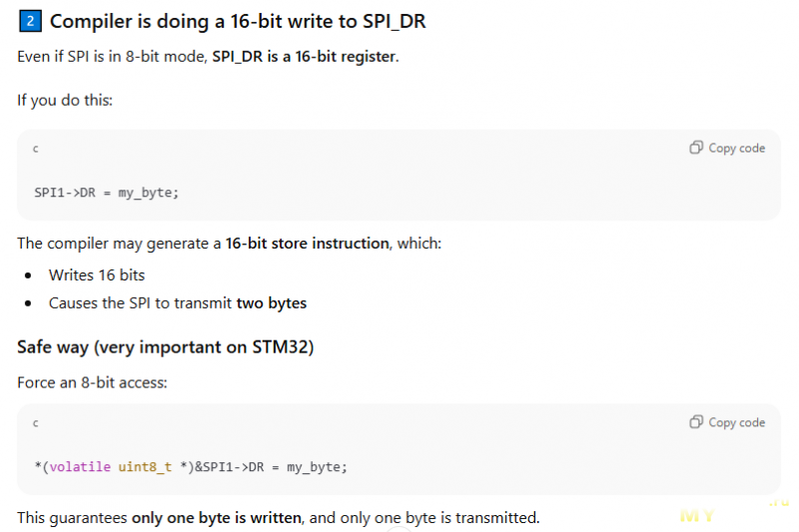Select the bullet "Causes the SPI to transmit two bytes"
The image size is (799, 532).
[x=178, y=302]
